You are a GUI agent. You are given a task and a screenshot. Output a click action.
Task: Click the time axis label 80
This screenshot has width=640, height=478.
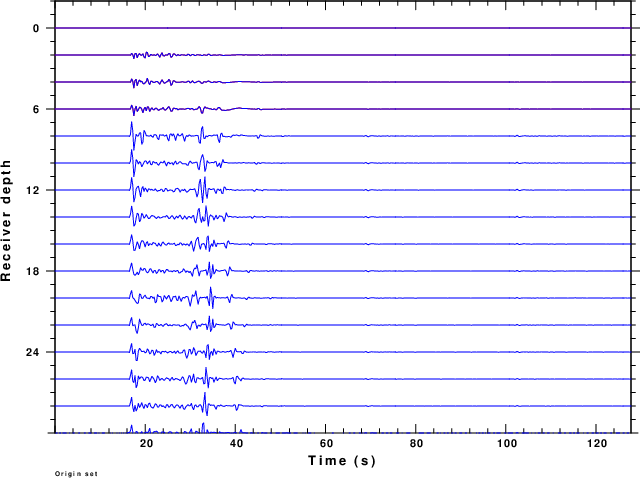point(416,444)
